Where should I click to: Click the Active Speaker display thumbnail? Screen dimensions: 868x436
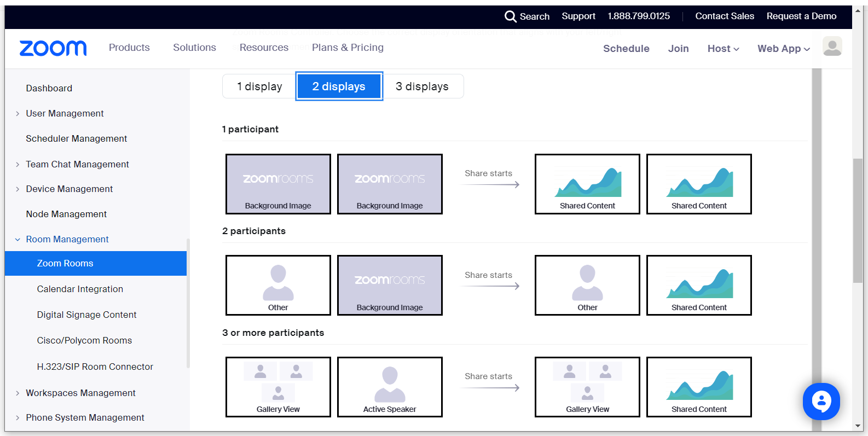pos(390,387)
